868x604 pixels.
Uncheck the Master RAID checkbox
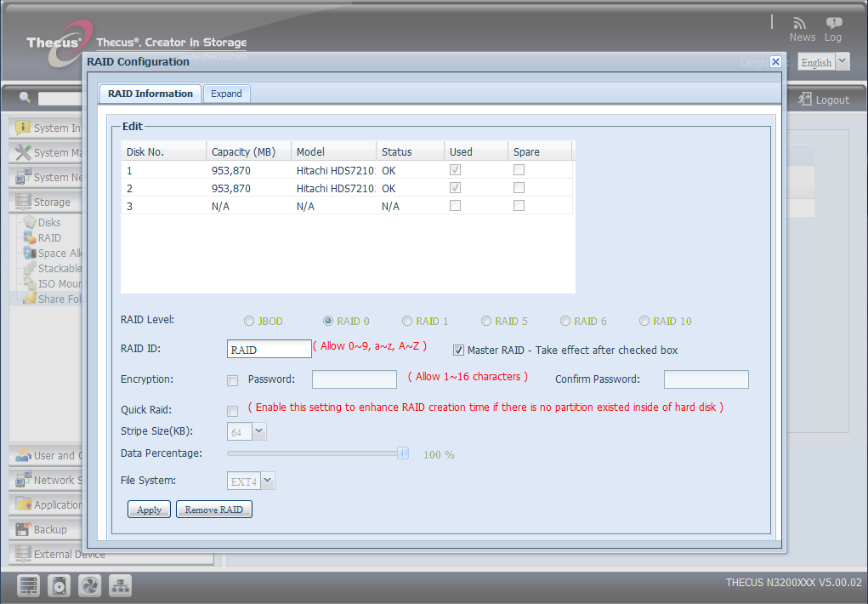coord(458,350)
